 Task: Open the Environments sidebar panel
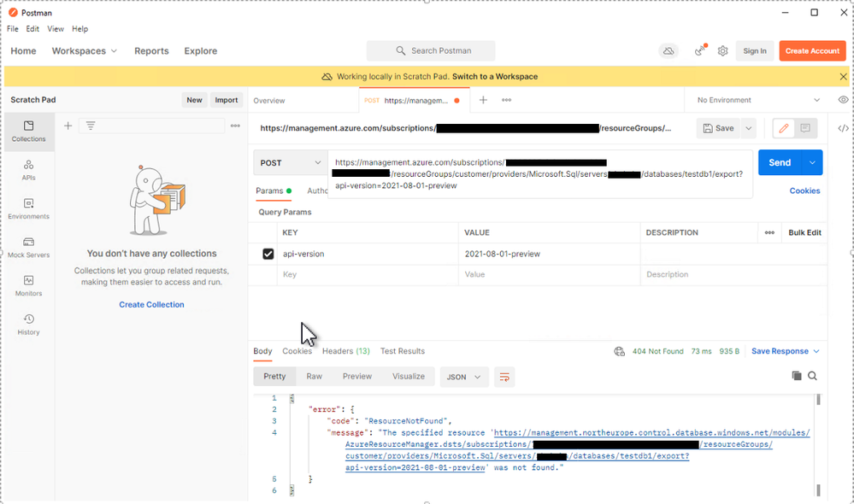[x=29, y=208]
